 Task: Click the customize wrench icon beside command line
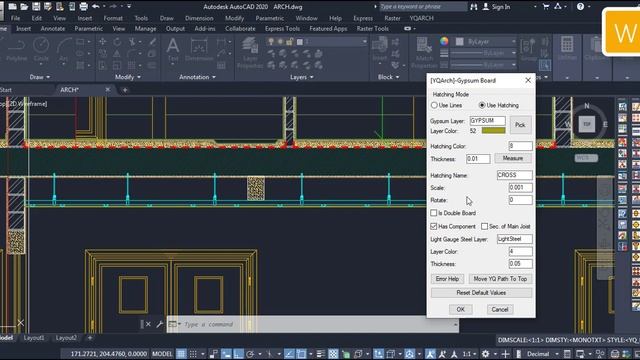coord(160,324)
